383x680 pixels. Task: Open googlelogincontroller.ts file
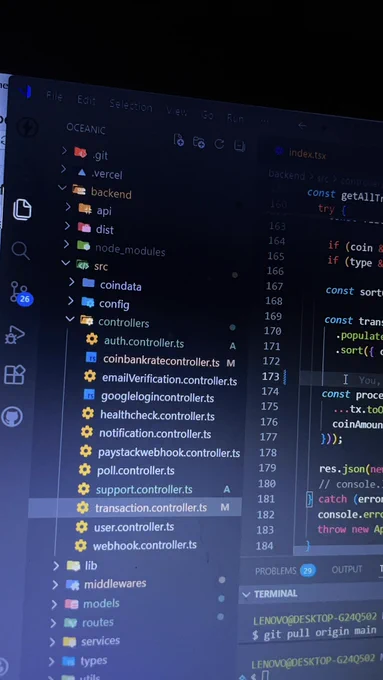(157, 397)
